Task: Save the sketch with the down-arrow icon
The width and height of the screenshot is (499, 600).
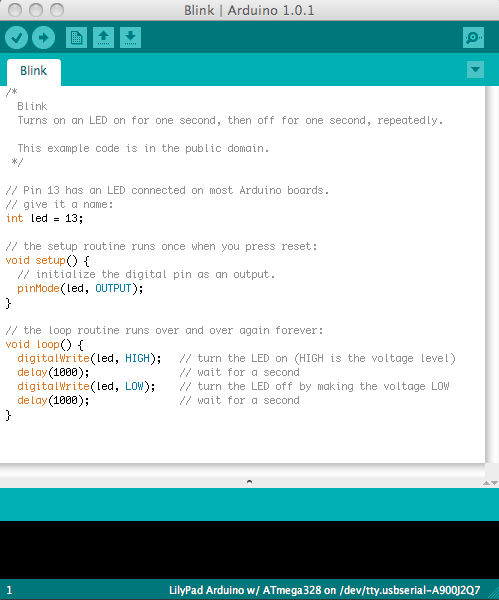Action: [130, 38]
